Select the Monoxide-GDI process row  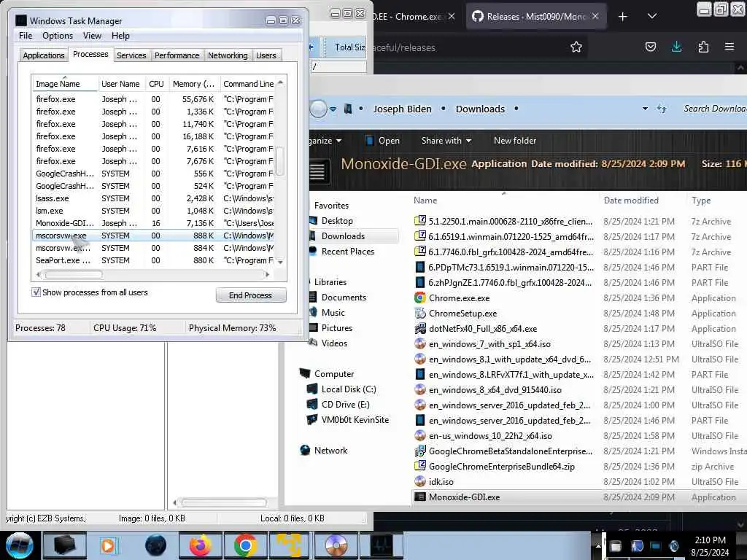[x=155, y=223]
